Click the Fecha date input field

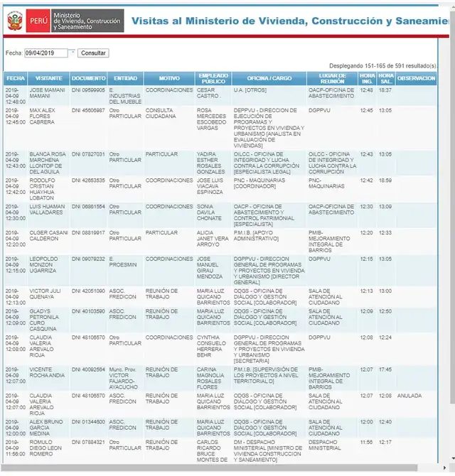tap(46, 53)
